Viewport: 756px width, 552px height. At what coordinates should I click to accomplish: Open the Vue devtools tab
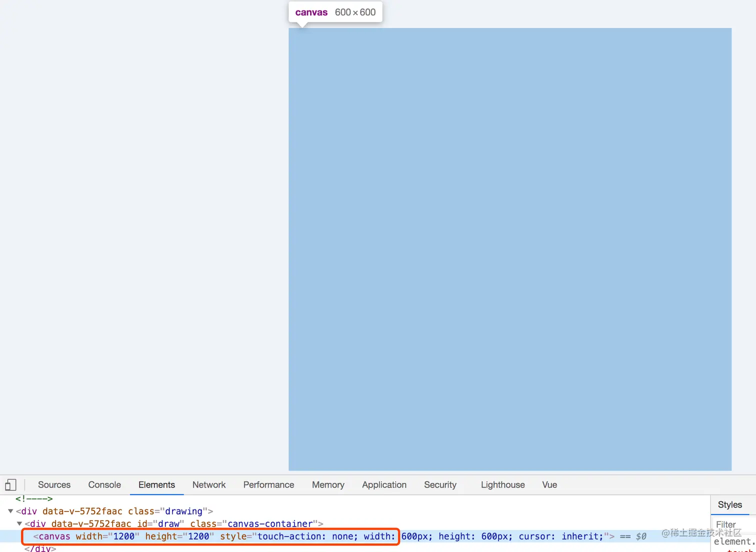click(x=549, y=484)
